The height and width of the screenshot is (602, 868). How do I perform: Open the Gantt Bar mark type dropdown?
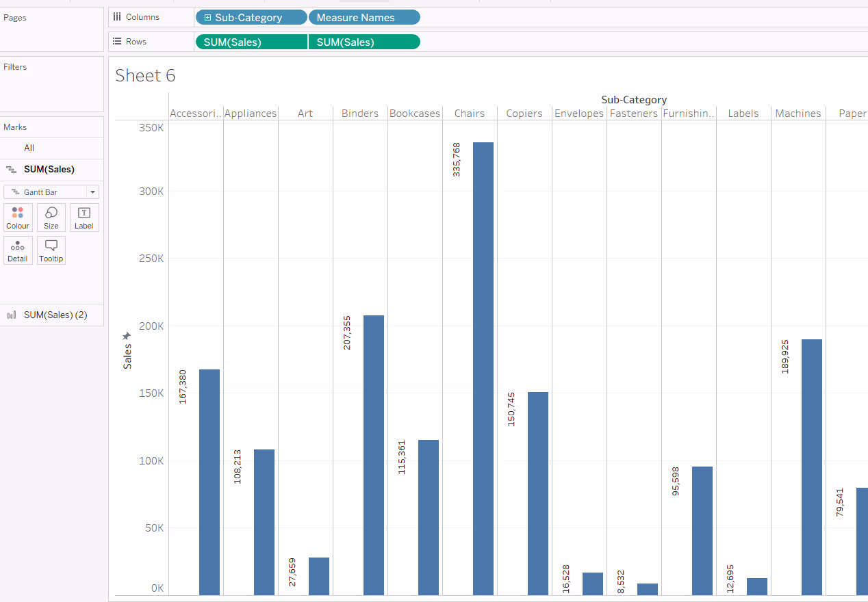point(51,192)
